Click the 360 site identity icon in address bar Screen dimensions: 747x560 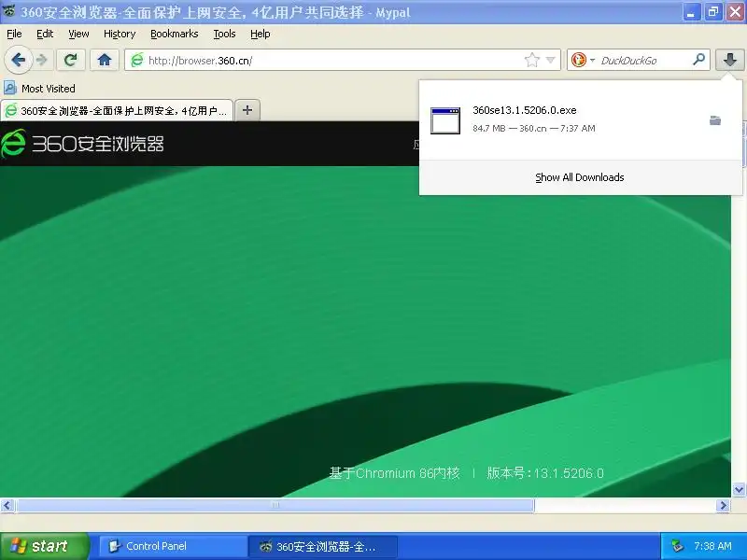137,60
